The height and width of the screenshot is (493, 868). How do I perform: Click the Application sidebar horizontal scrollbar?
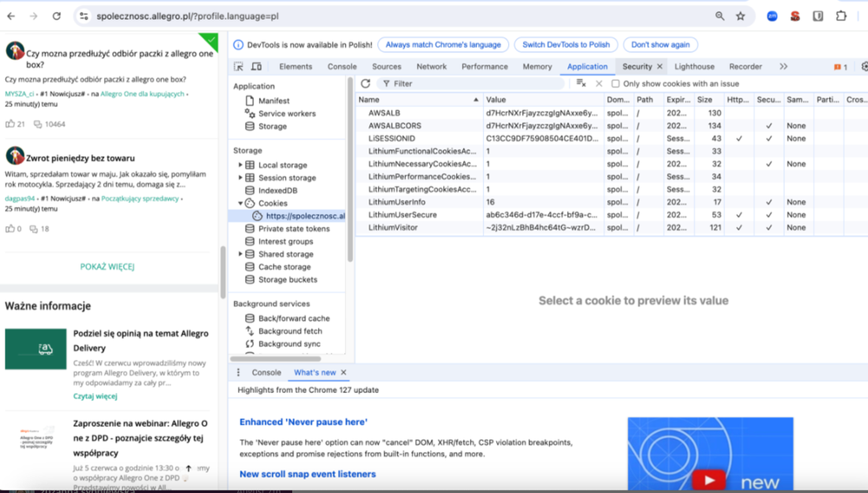pyautogui.click(x=275, y=358)
